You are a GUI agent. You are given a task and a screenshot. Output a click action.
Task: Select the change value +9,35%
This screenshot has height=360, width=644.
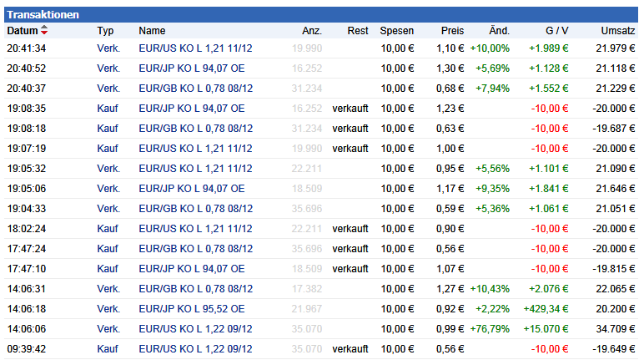(492, 189)
